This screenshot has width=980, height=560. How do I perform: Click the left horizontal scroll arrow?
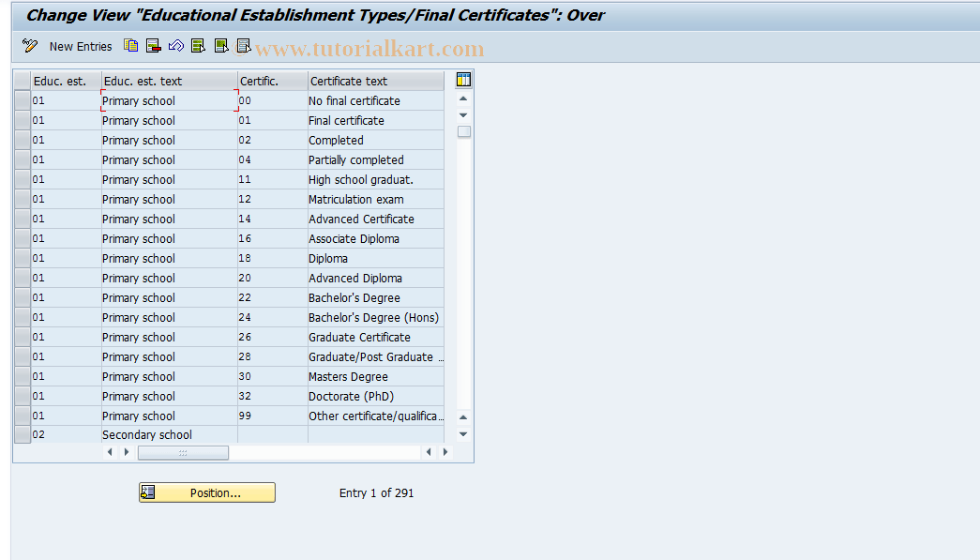point(110,451)
